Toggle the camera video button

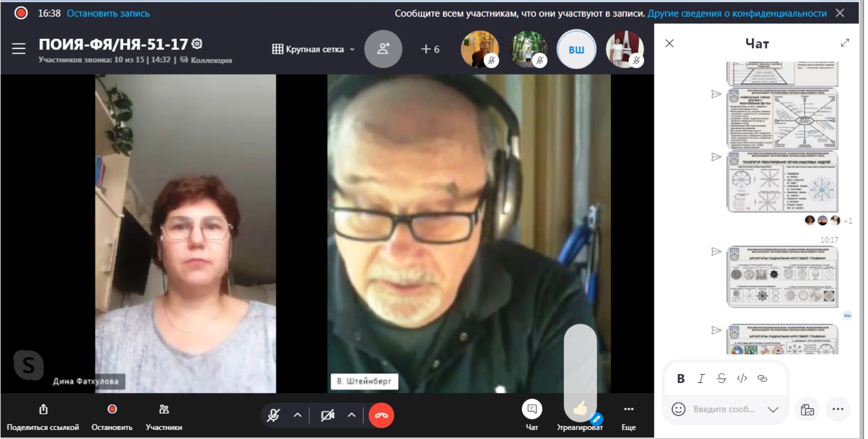(x=327, y=415)
